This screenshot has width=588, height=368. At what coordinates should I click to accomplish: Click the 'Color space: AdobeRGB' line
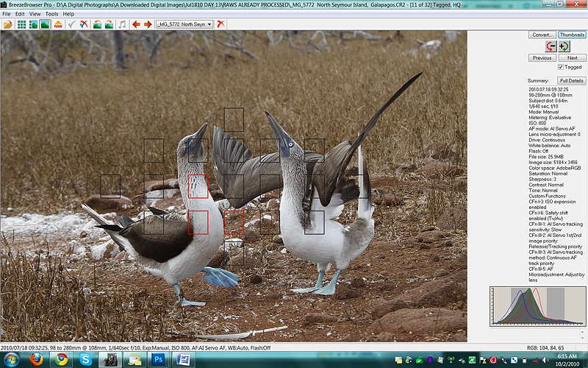[x=553, y=169]
